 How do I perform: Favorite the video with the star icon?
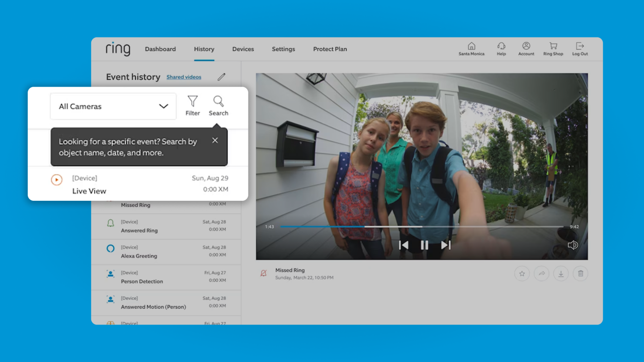coord(522,274)
